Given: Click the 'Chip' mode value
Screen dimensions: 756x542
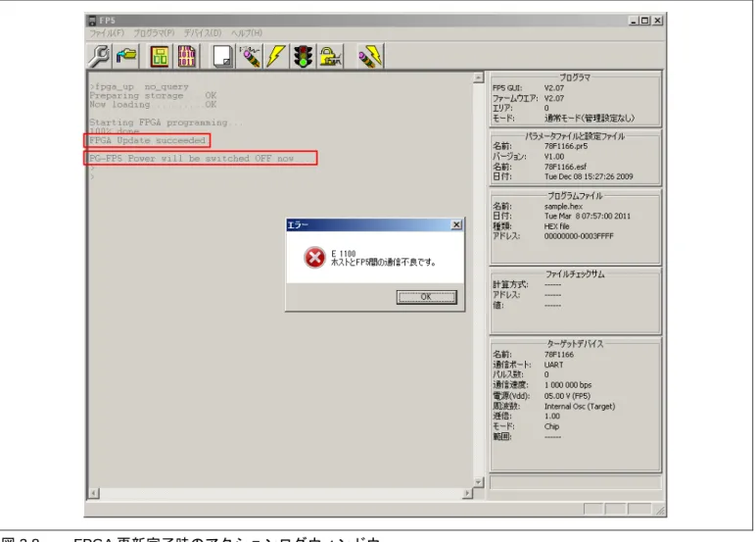Looking at the screenshot, I should pos(551,426).
